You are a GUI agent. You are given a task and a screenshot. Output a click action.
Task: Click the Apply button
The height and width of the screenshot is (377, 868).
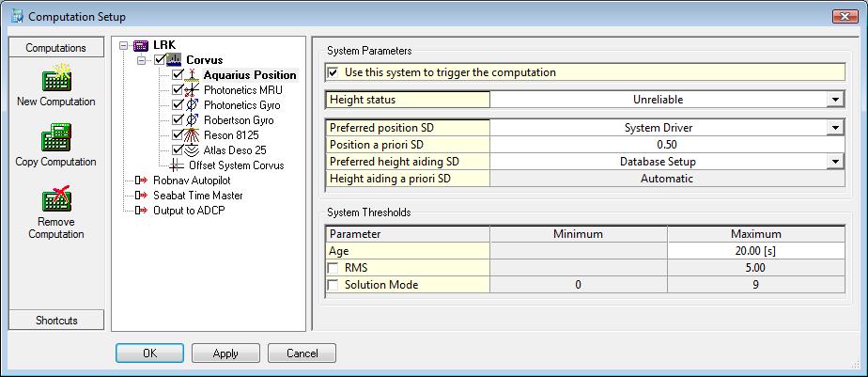click(225, 353)
